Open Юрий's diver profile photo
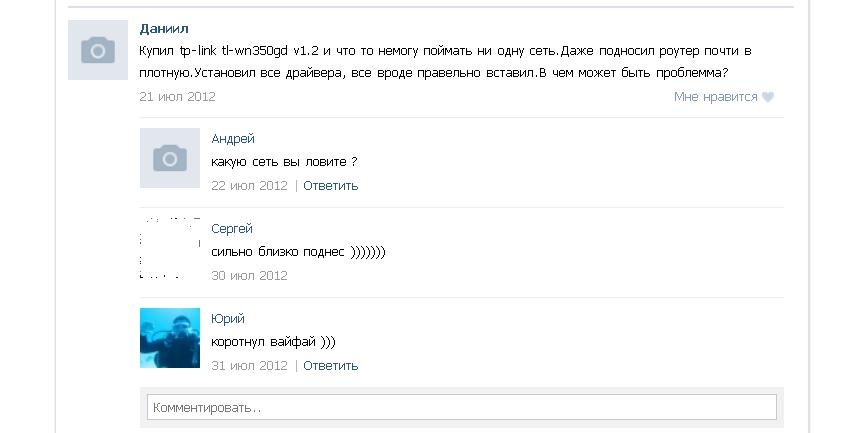 coord(169,337)
